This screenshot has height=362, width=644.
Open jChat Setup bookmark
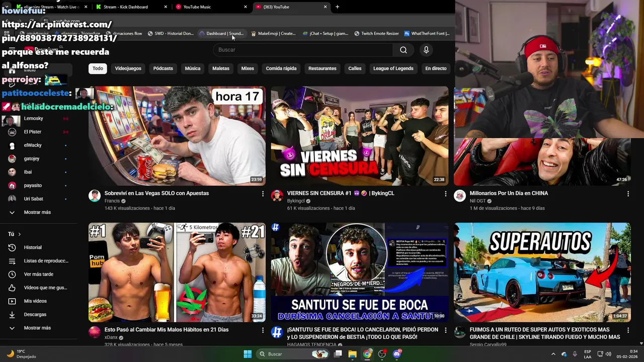click(x=325, y=34)
